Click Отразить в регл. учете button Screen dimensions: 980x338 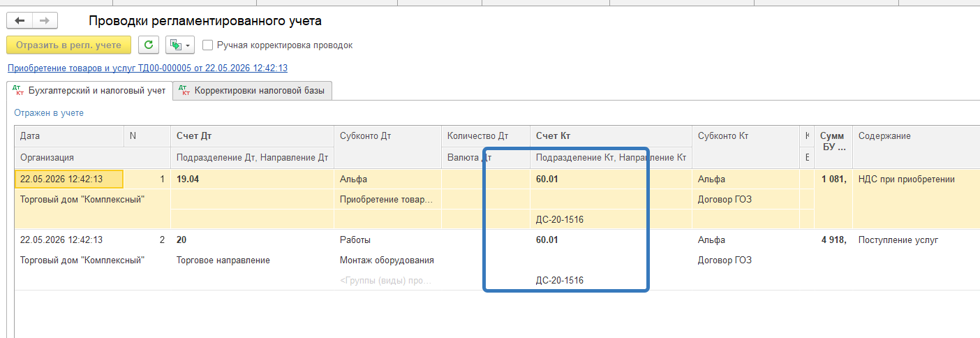[68, 45]
